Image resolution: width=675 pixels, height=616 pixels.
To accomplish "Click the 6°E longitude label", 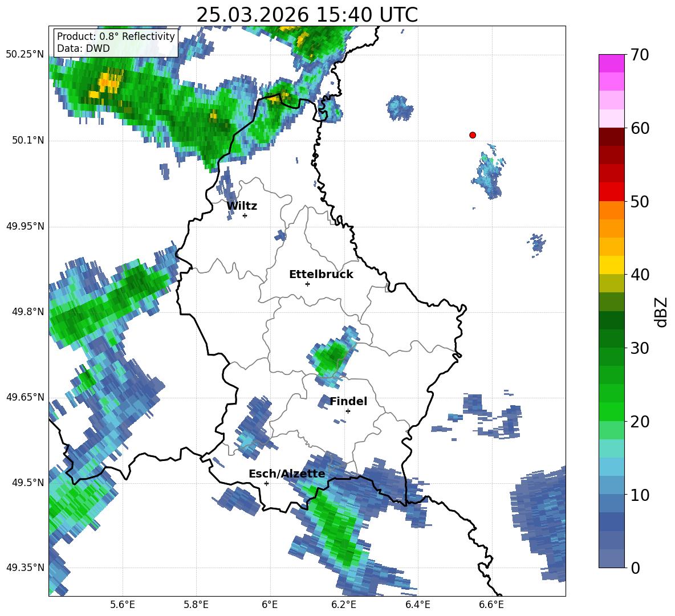I will click(x=270, y=605).
